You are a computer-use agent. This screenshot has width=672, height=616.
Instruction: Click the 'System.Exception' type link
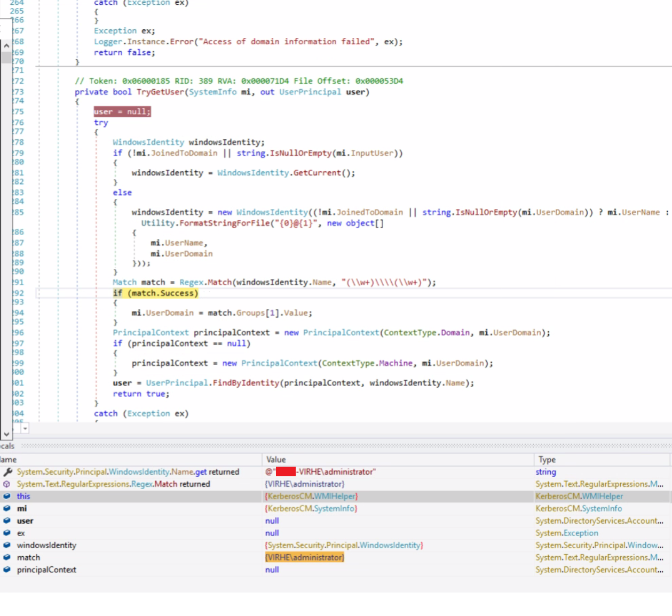tap(567, 533)
